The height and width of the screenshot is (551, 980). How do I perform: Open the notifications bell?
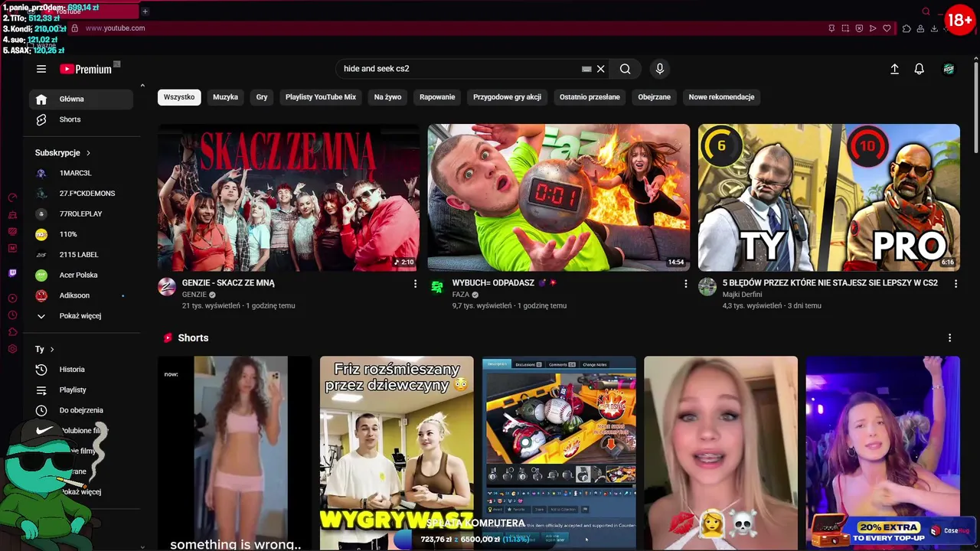tap(920, 69)
